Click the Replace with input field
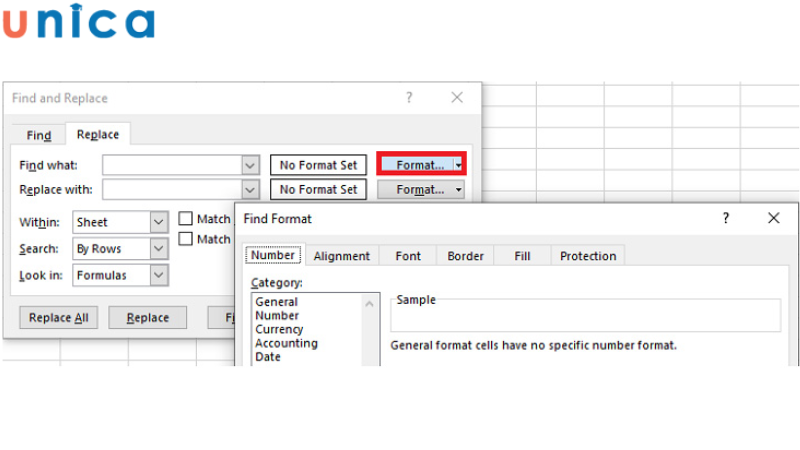 (x=172, y=190)
